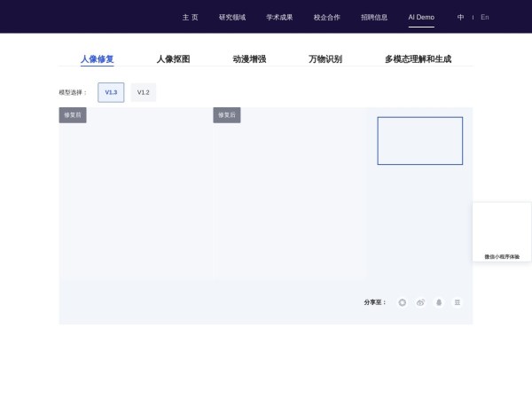The width and height of the screenshot is (532, 399).
Task: Select model version V1.2
Action: 143,92
